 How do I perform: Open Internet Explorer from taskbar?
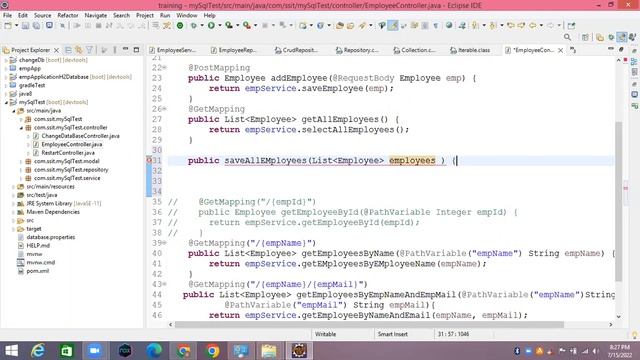38,351
